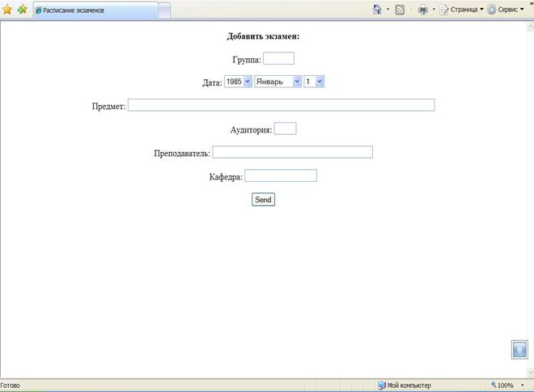The height and width of the screenshot is (392, 534).
Task: Focus the Группа input field
Action: [x=278, y=58]
